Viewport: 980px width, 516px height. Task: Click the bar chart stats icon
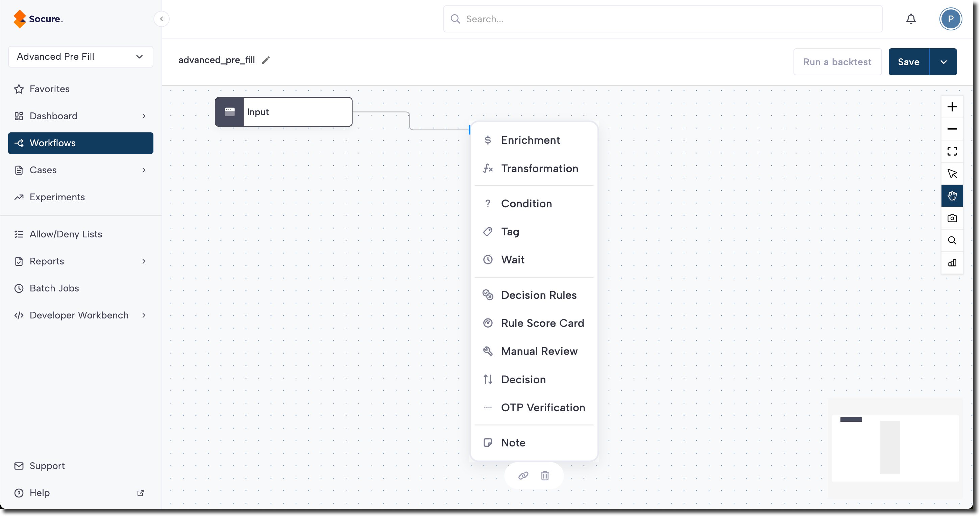pyautogui.click(x=952, y=263)
